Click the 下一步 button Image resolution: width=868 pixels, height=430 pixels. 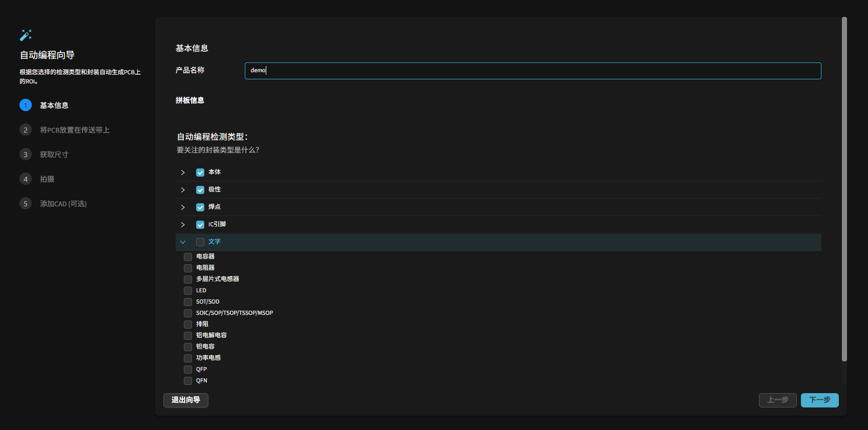point(819,400)
